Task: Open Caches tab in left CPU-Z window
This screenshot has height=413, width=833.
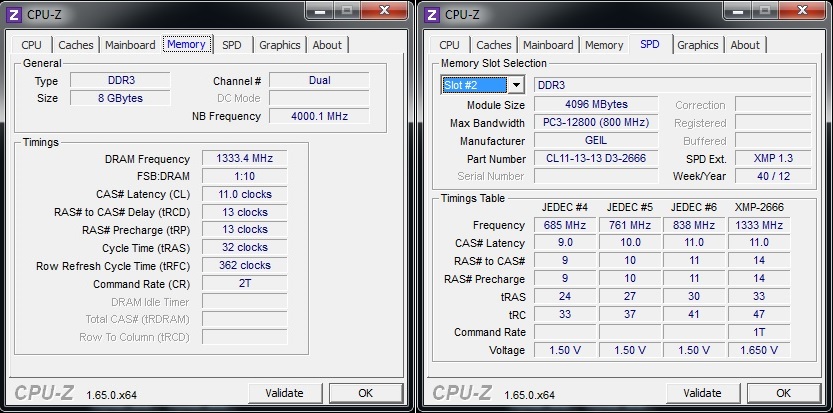Action: (76, 45)
